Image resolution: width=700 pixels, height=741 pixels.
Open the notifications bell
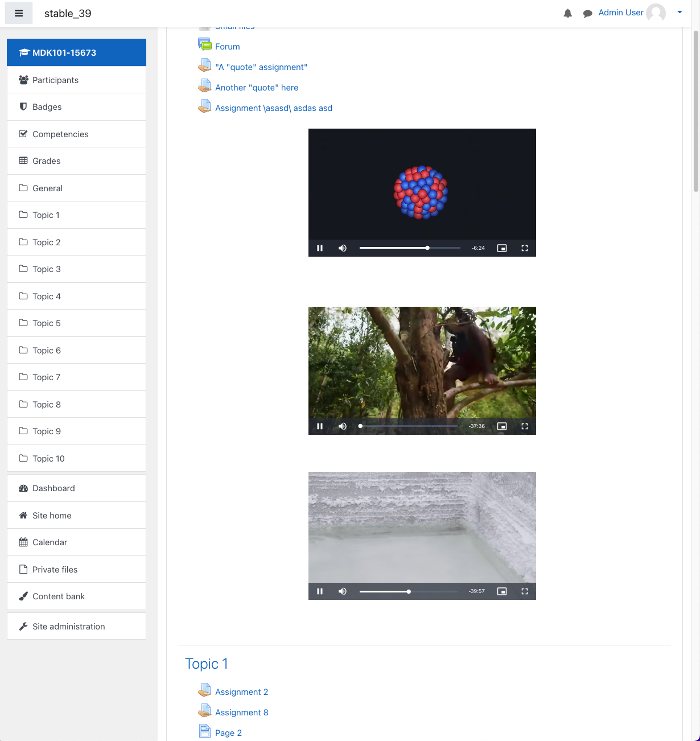point(567,13)
